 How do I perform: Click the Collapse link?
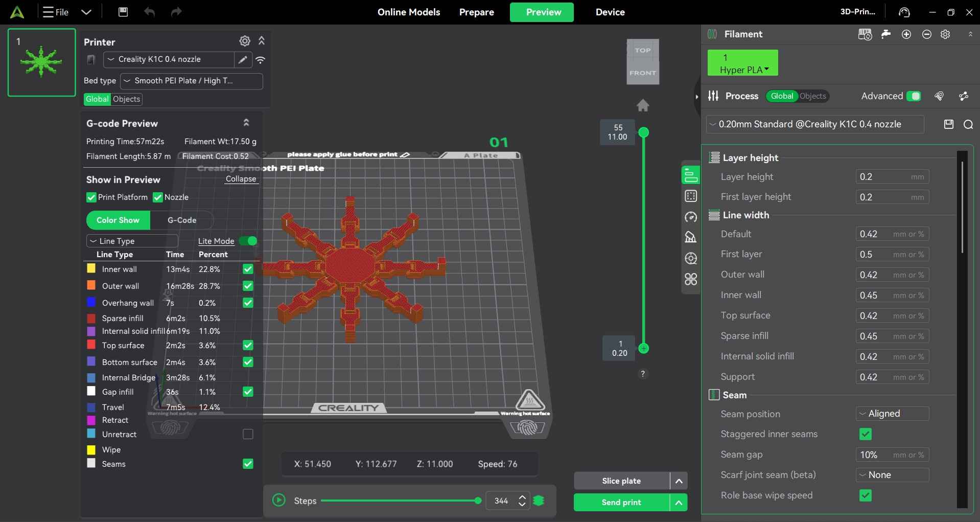coord(241,179)
